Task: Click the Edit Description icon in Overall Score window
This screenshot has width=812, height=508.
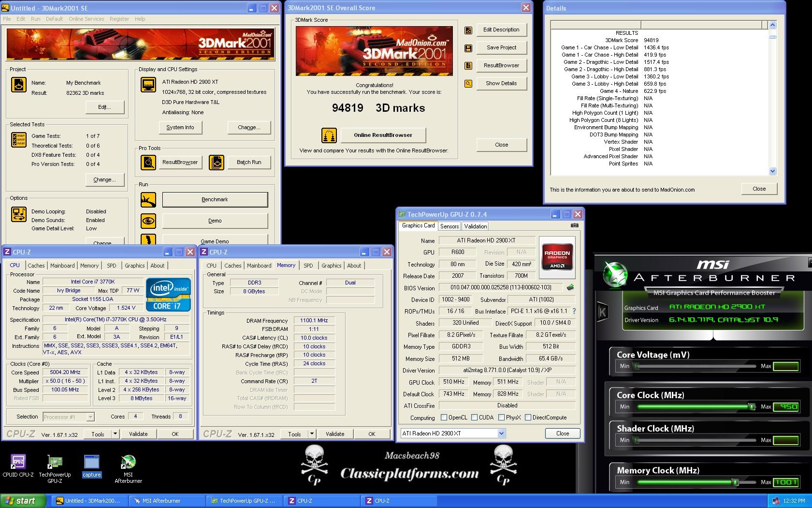Action: (468, 30)
